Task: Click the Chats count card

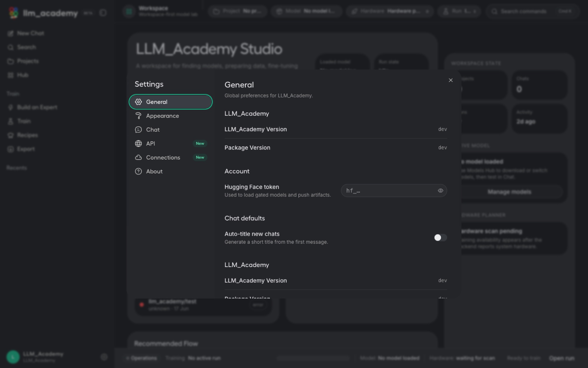Action: pos(540,85)
